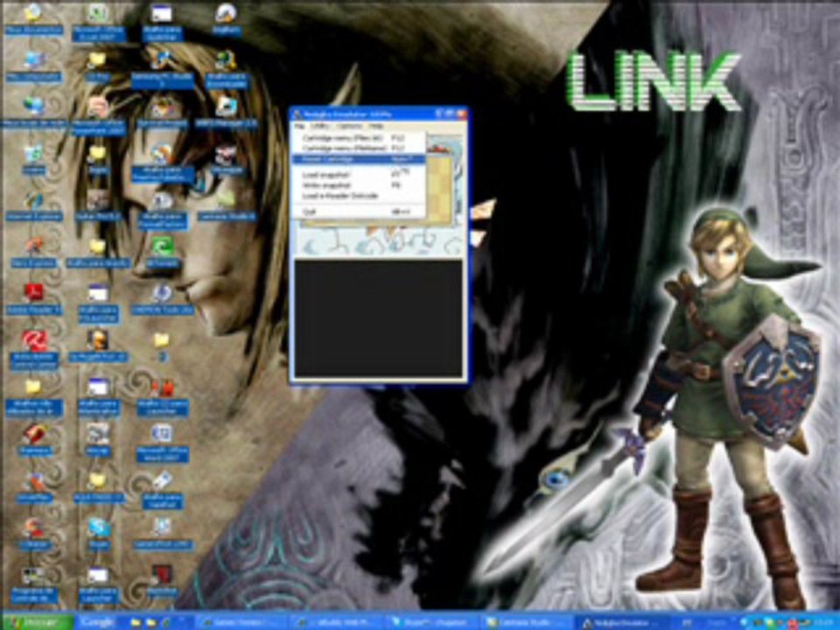Open the Microsoft Office Excel 2007 shortcut
840x630 pixels.
[x=99, y=22]
